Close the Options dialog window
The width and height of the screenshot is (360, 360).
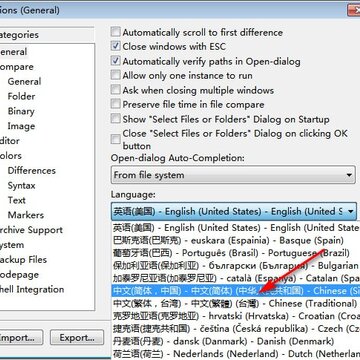coord(354,10)
